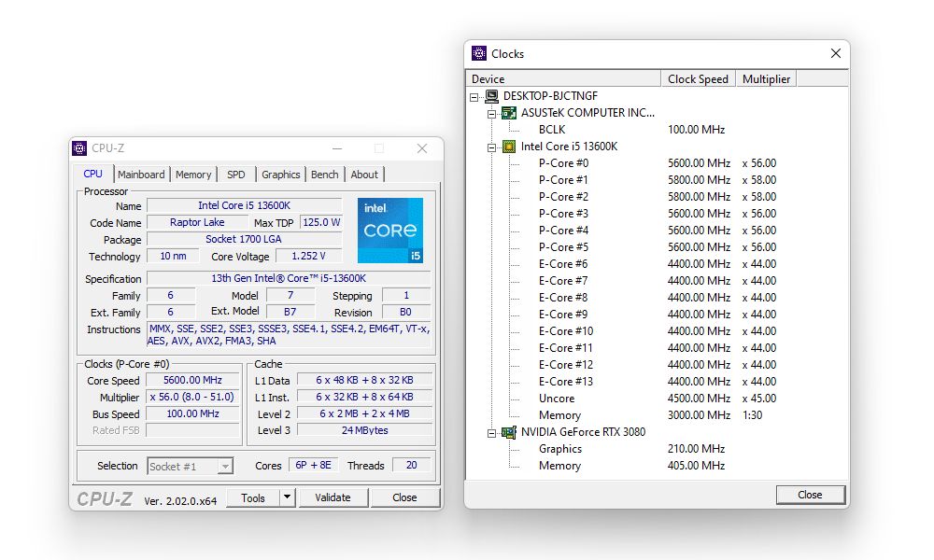This screenshot has height=560, width=934.
Task: Collapse the ASUSTeK COMPUTER INC node
Action: pos(491,114)
